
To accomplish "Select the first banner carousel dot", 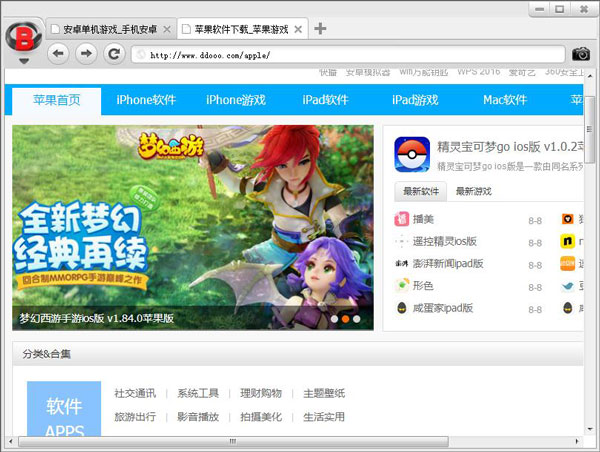I will [x=334, y=319].
